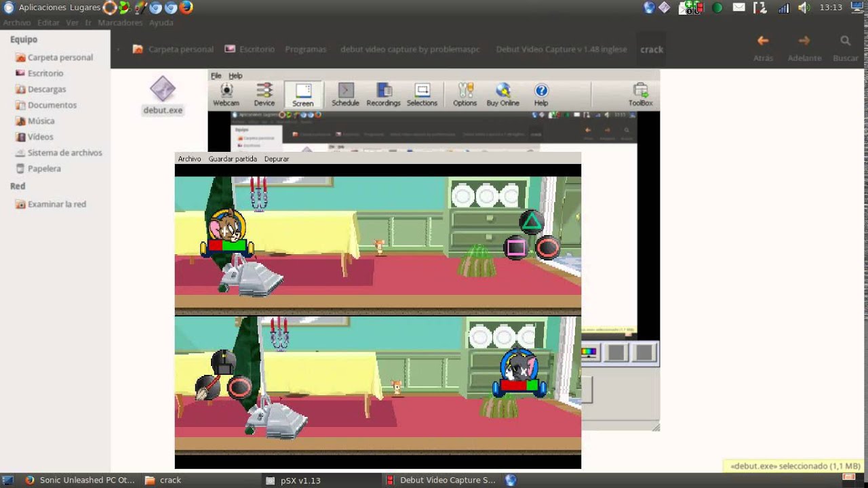
Task: Switch to Sonic Unleashed PC taskbar window
Action: tap(79, 480)
